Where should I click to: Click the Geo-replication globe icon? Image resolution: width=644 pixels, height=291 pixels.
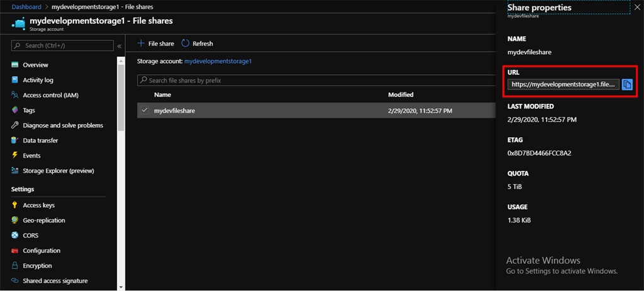[15, 220]
